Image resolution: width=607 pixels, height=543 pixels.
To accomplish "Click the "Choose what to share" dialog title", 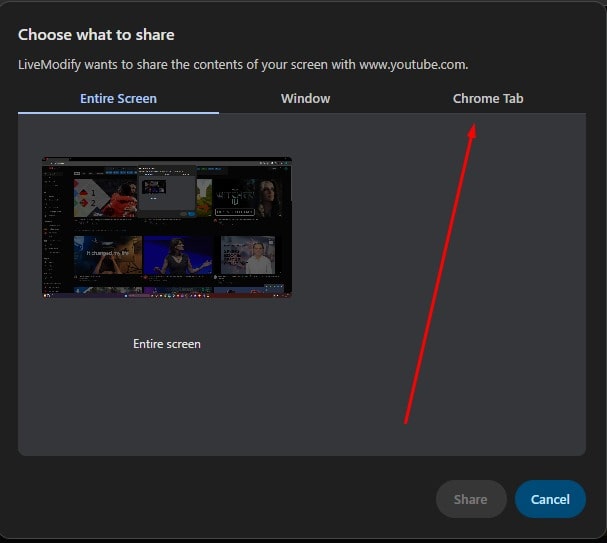I will click(96, 35).
